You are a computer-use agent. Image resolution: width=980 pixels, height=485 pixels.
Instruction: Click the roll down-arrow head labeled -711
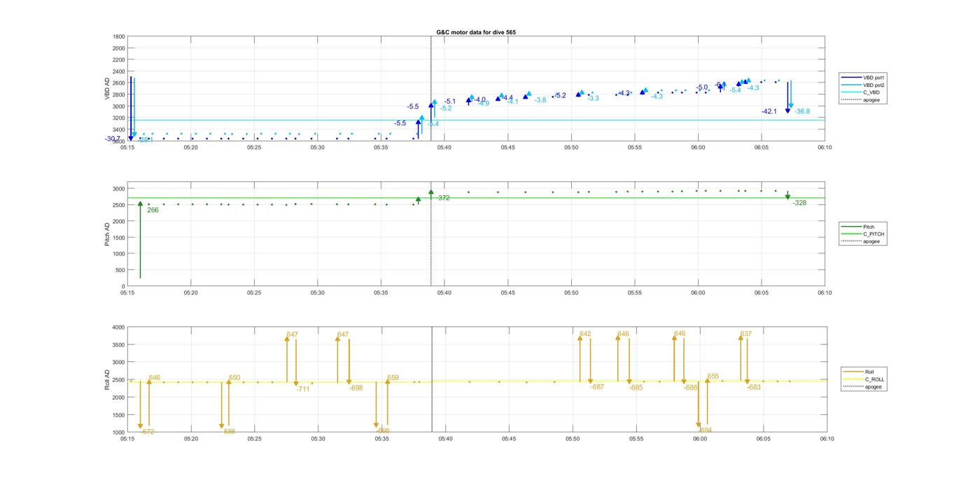tap(296, 382)
